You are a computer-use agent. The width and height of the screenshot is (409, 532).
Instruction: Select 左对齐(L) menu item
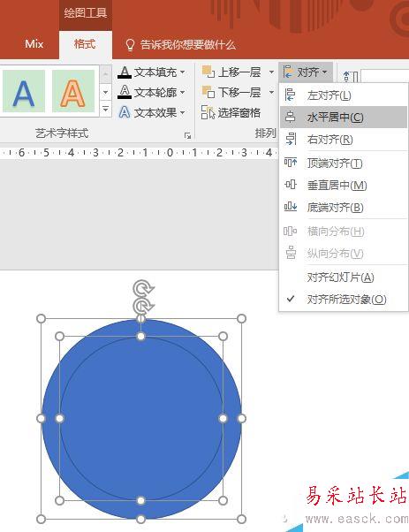[344, 95]
